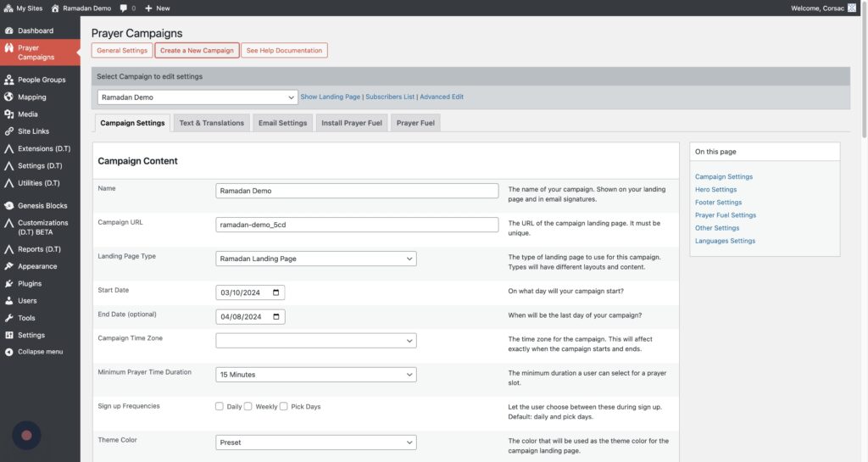
Task: Open the Minimum Prayer Time Duration dropdown
Action: click(x=315, y=374)
